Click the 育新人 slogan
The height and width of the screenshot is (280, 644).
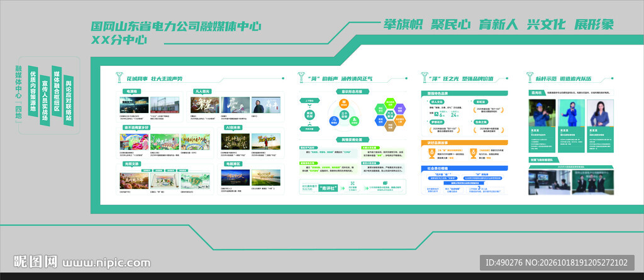498,24
